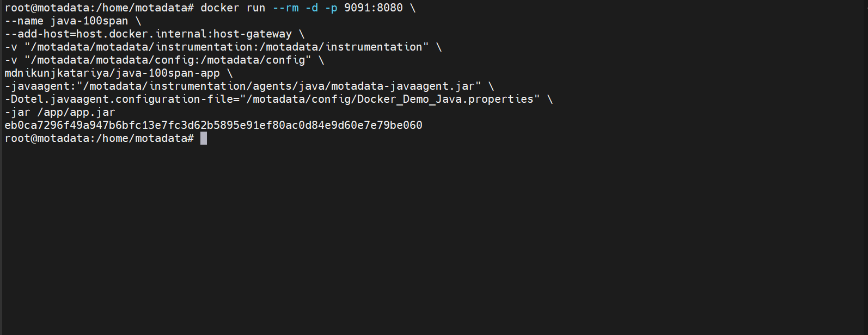Click the word 'docker' in the first command line
This screenshot has height=335, width=868.
pyautogui.click(x=220, y=8)
